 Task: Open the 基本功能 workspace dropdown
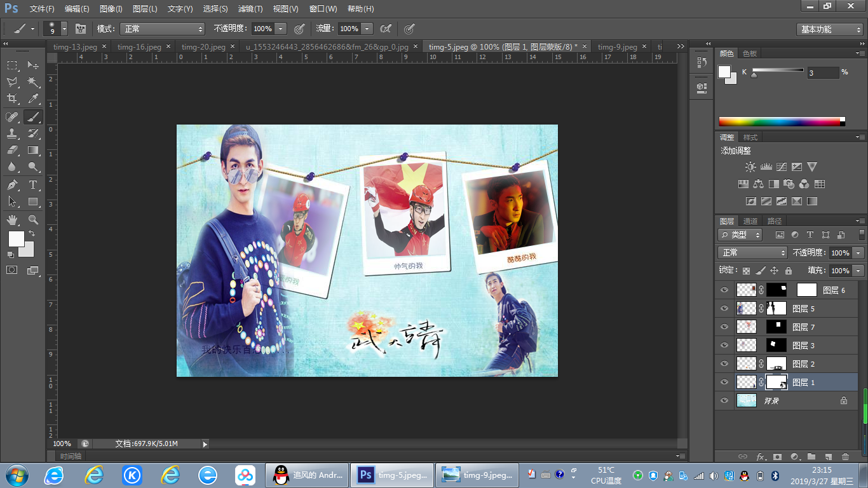point(830,29)
